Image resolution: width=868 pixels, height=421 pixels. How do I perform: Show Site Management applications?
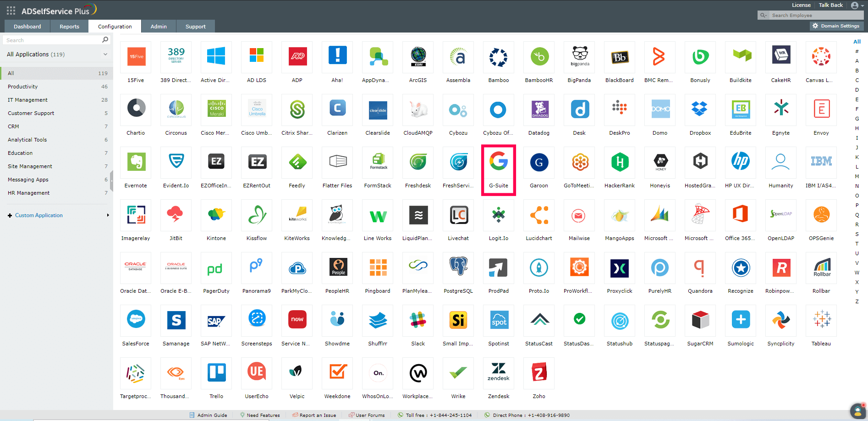(x=57, y=166)
